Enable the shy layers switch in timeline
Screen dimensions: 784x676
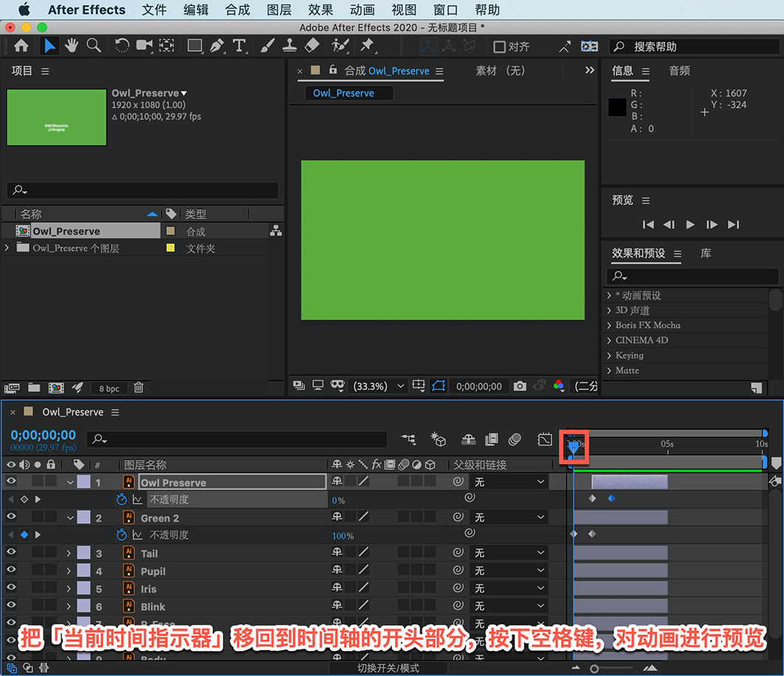click(x=469, y=440)
